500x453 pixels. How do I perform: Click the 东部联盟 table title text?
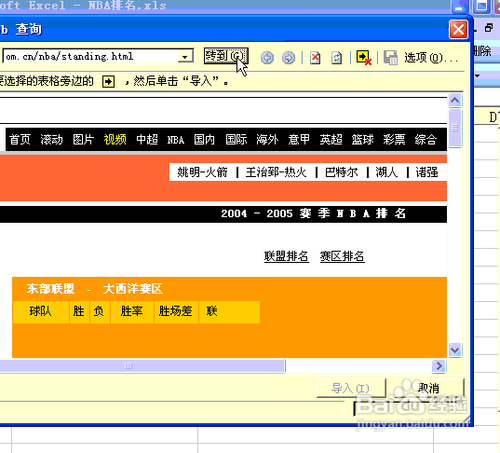point(51,289)
